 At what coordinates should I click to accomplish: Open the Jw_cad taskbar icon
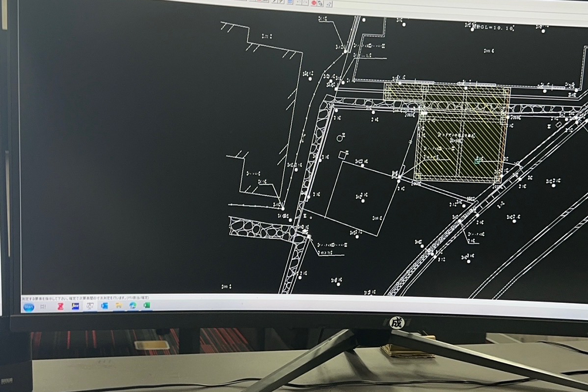point(75,306)
